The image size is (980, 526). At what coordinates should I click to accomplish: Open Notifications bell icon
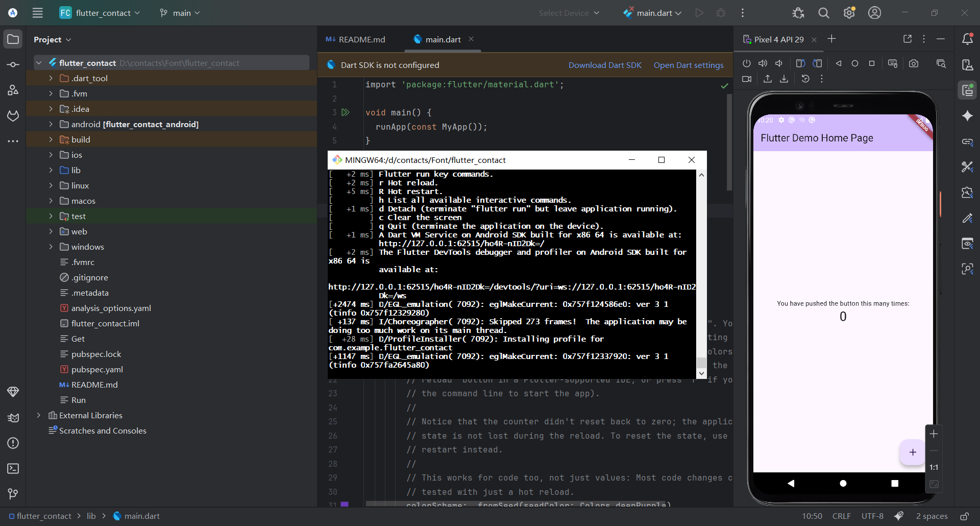(x=967, y=39)
